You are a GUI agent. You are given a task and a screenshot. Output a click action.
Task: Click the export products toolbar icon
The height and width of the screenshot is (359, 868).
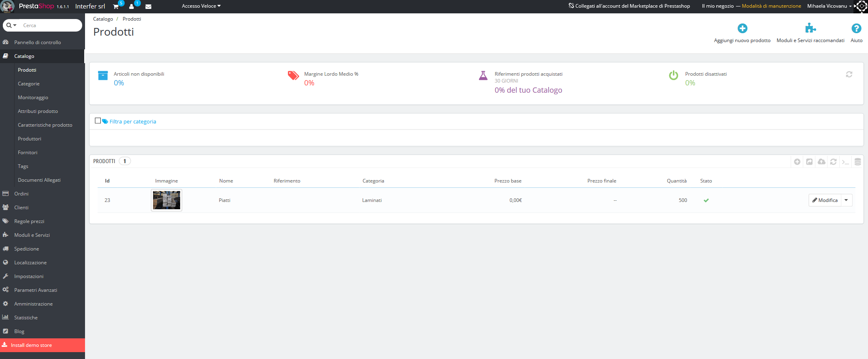tap(809, 162)
